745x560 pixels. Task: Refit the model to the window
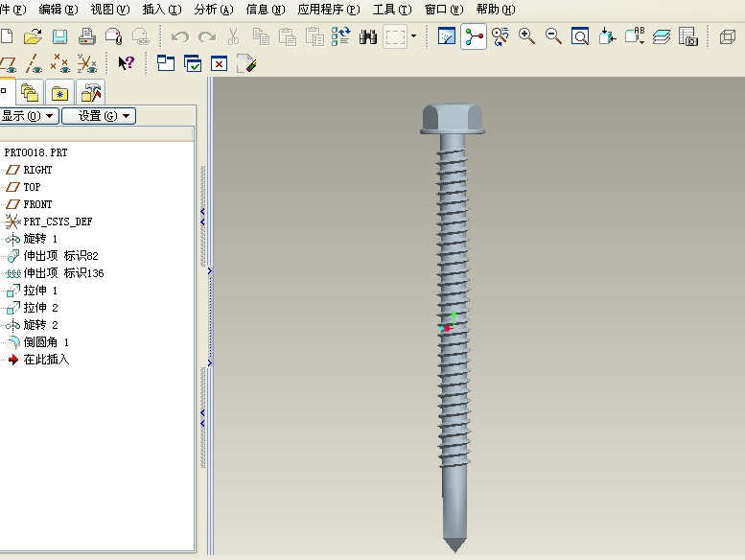[x=580, y=36]
